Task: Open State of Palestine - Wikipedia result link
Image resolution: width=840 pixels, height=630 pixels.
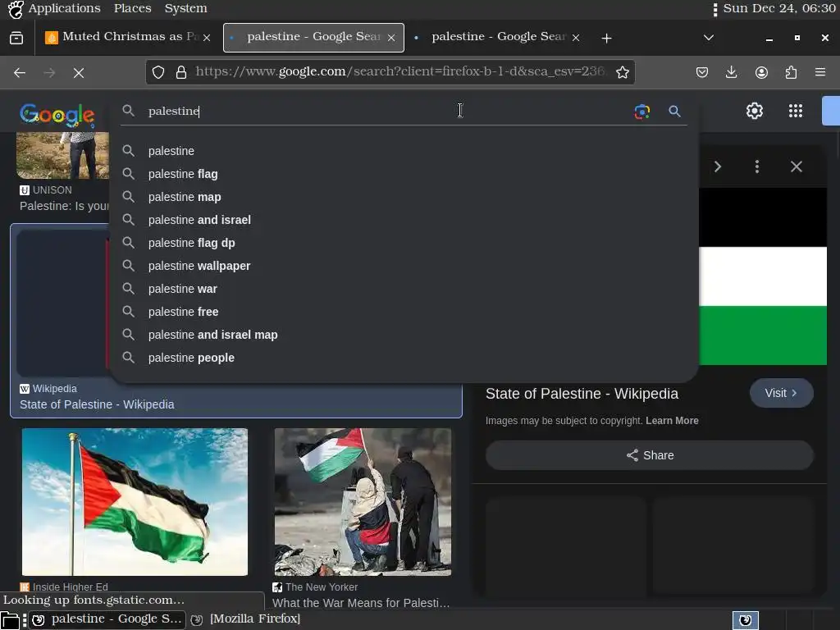Action: tap(97, 404)
